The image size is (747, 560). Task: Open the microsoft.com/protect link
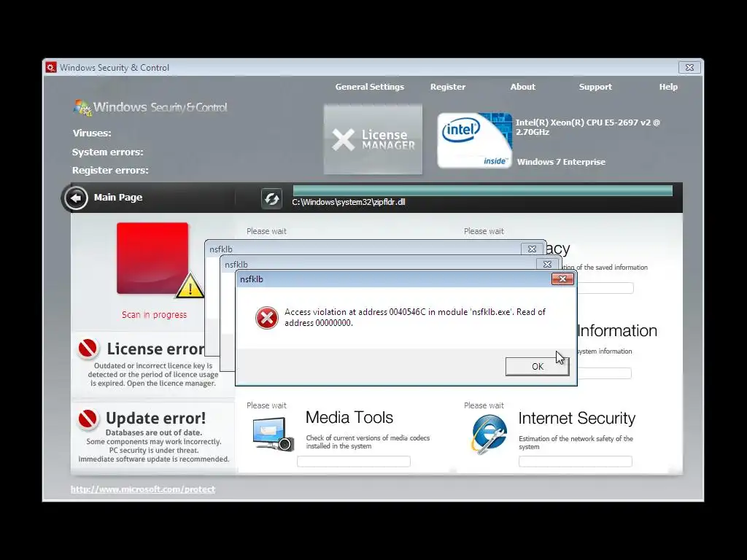pyautogui.click(x=143, y=489)
